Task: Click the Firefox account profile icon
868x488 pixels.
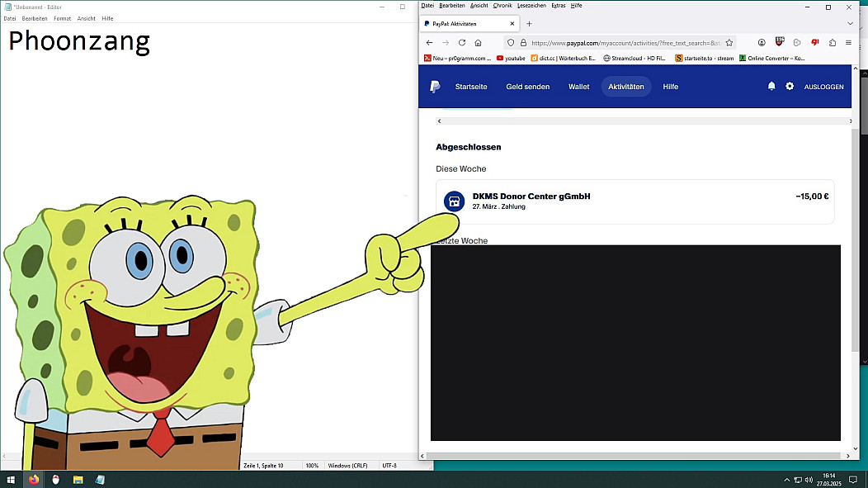Action: pyautogui.click(x=762, y=42)
